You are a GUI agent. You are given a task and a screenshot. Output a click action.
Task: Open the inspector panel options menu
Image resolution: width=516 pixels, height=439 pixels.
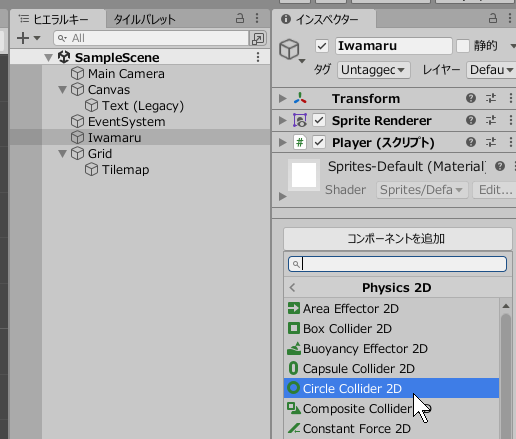tap(510, 18)
